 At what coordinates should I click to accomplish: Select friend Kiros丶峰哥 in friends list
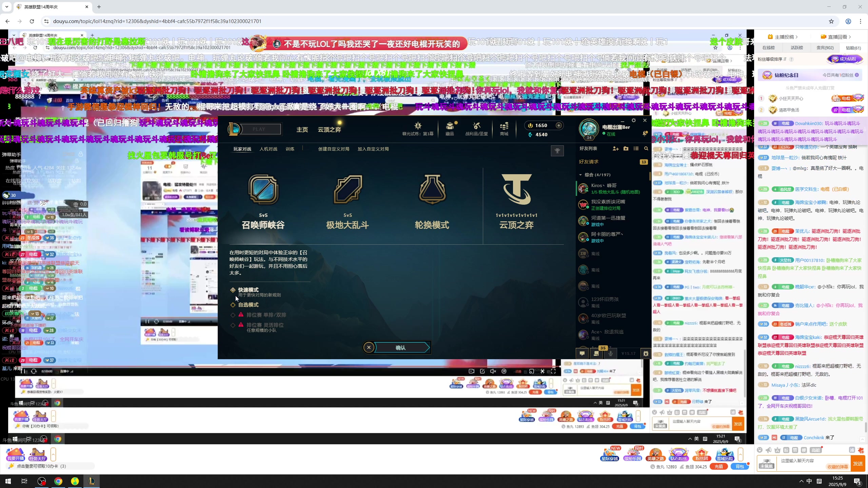[x=613, y=188]
